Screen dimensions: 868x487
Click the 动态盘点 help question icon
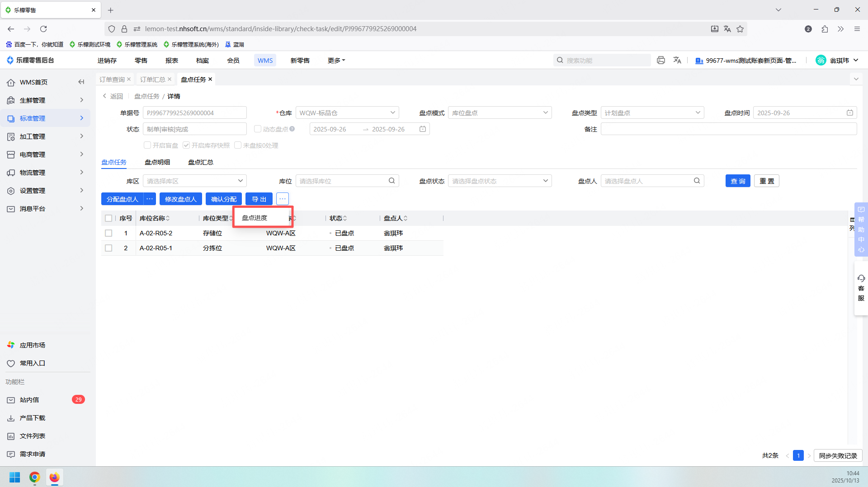(x=292, y=129)
